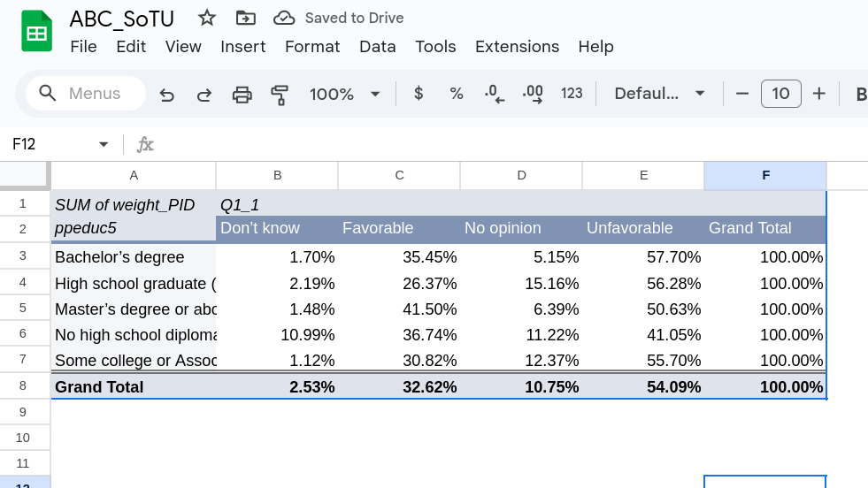Click the undo arrow icon
The image size is (868, 488).
(166, 94)
